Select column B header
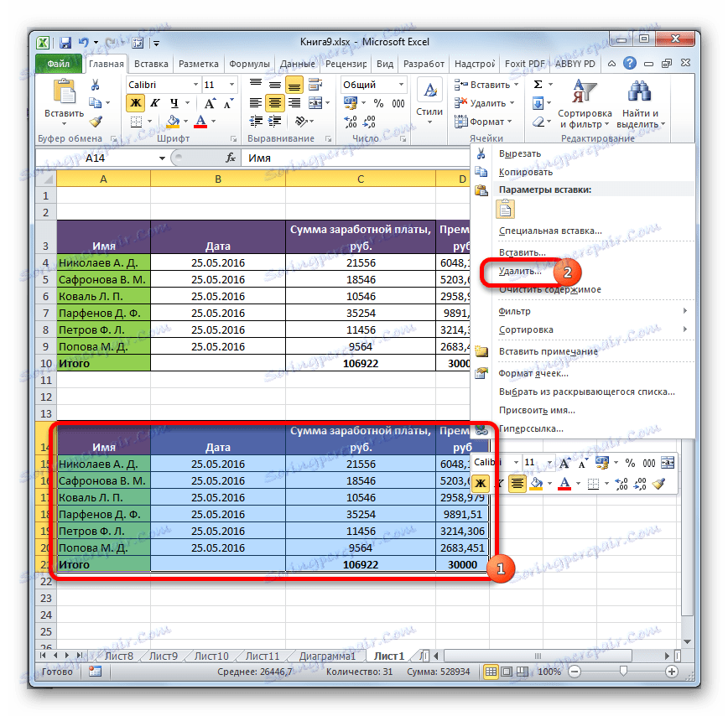The width and height of the screenshot is (728, 716). (x=218, y=179)
